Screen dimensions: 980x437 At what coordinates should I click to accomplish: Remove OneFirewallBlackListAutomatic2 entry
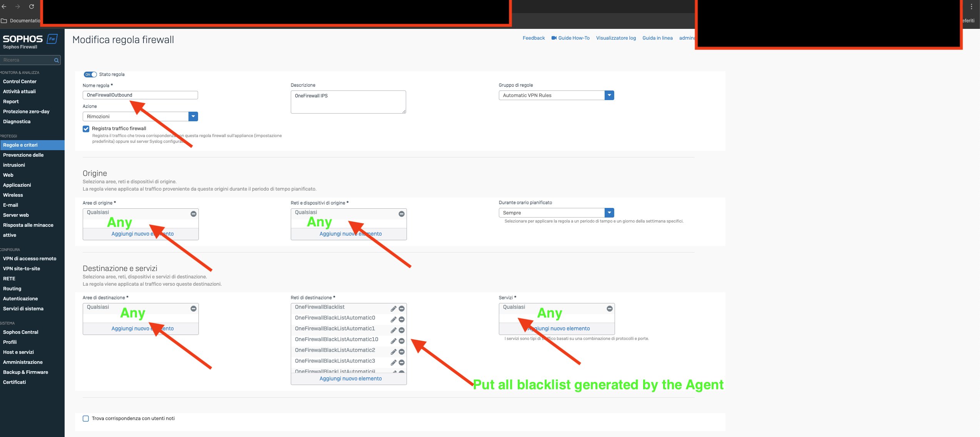click(x=402, y=352)
